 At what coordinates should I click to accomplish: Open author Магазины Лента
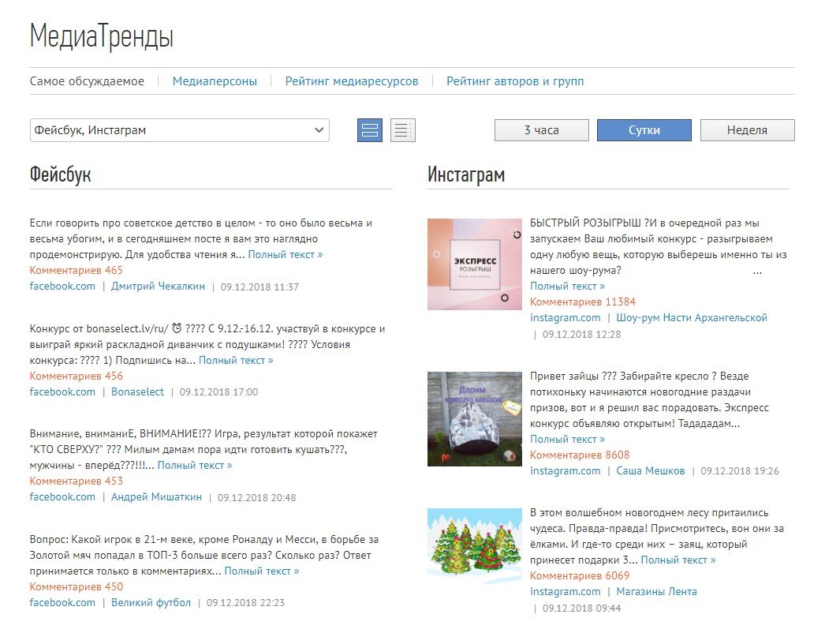[x=657, y=592]
